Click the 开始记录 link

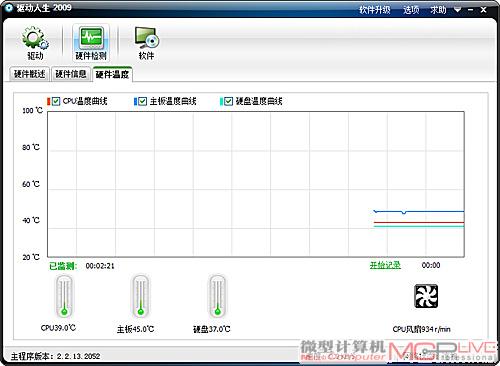tap(385, 265)
